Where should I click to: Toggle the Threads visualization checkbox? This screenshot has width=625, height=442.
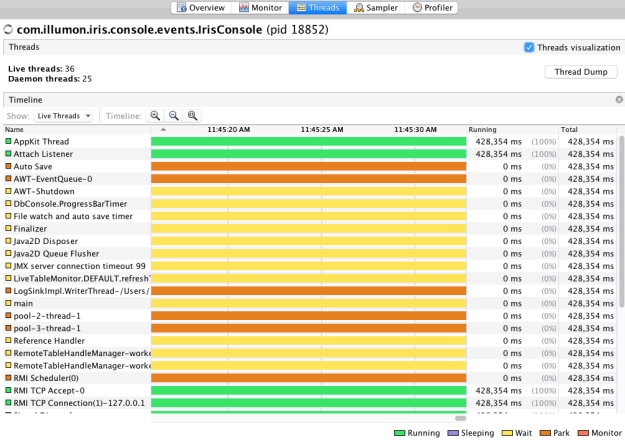pyautogui.click(x=529, y=47)
